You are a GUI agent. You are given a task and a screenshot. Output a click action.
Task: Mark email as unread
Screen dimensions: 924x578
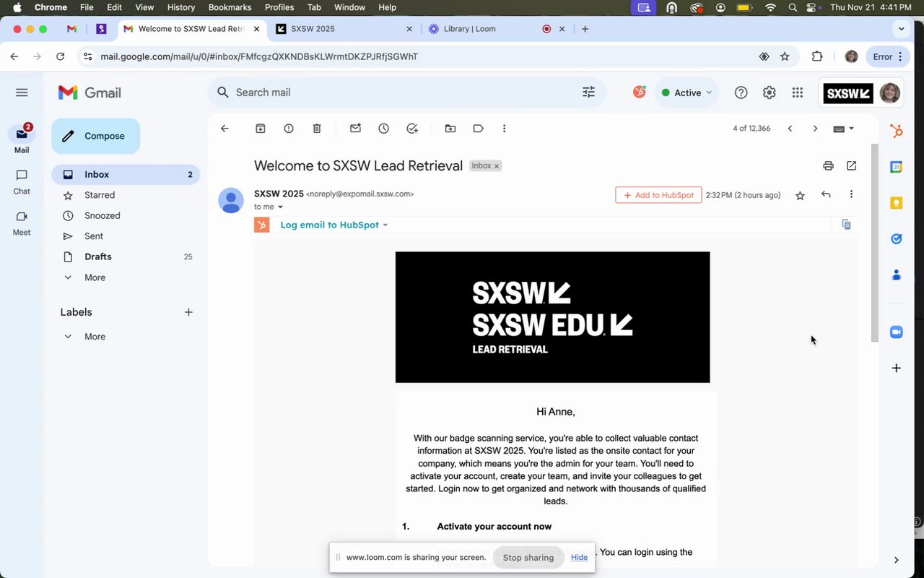click(355, 129)
